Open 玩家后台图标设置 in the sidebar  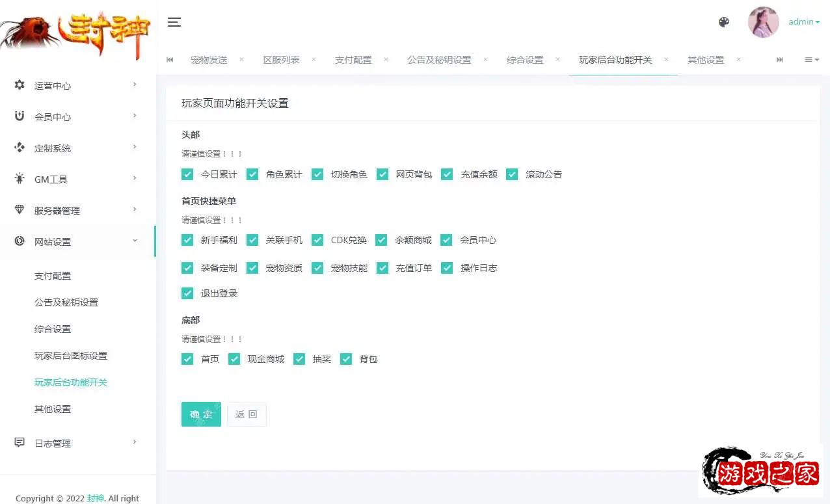coord(71,356)
